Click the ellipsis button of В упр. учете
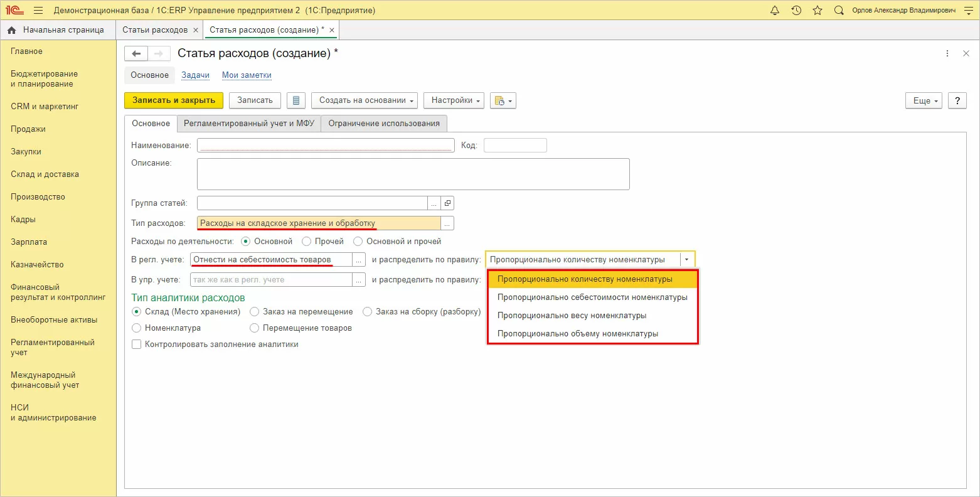Screen dimensions: 980x497 coord(359,280)
